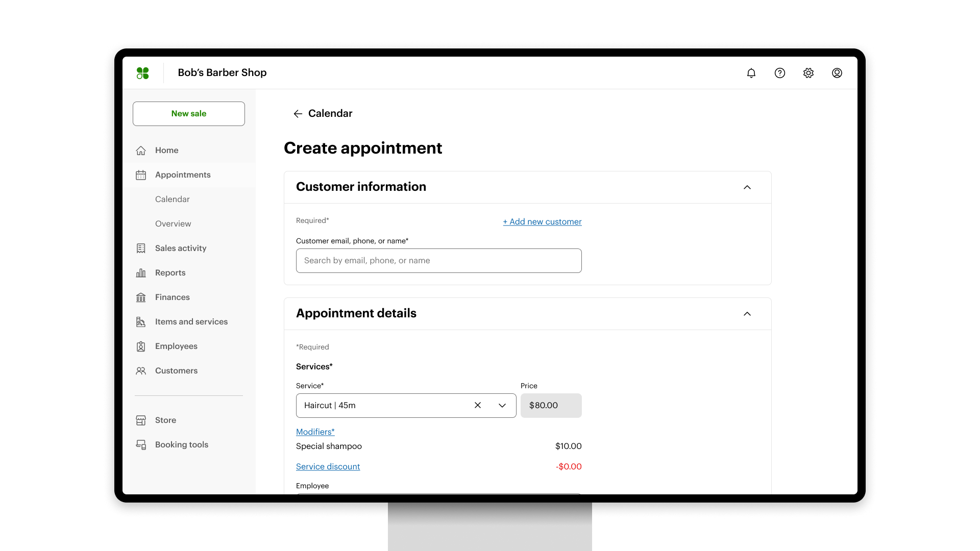The image size is (980, 551).
Task: Click the help question mark icon
Action: coord(779,73)
